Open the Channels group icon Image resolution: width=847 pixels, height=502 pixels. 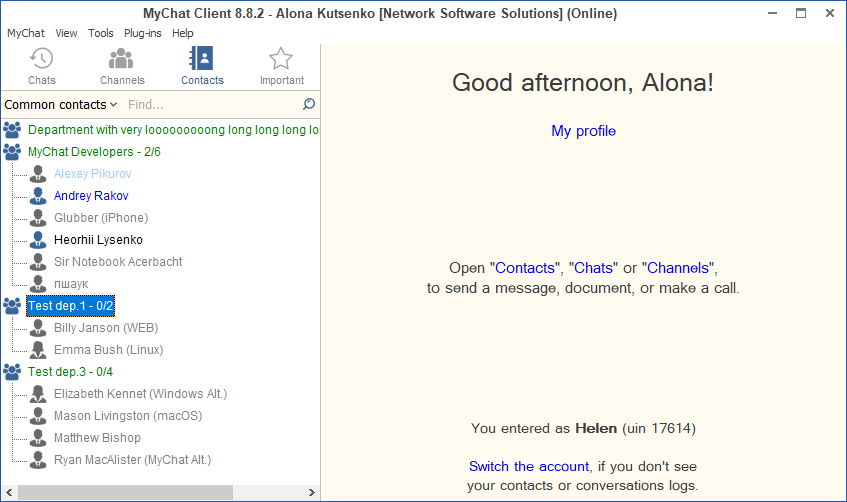click(x=121, y=59)
